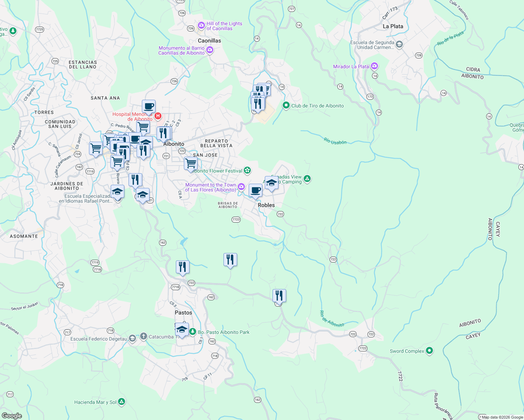Click the Google logo

(x=12, y=416)
